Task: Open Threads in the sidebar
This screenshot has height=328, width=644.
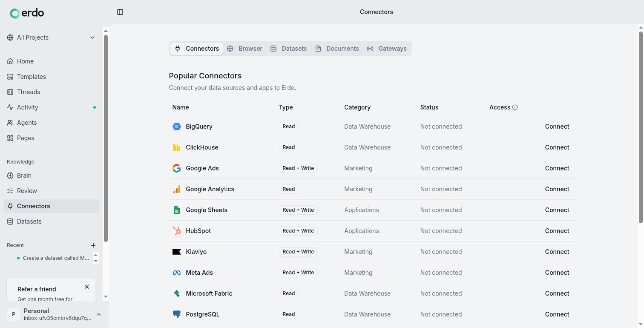Action: click(x=51, y=92)
